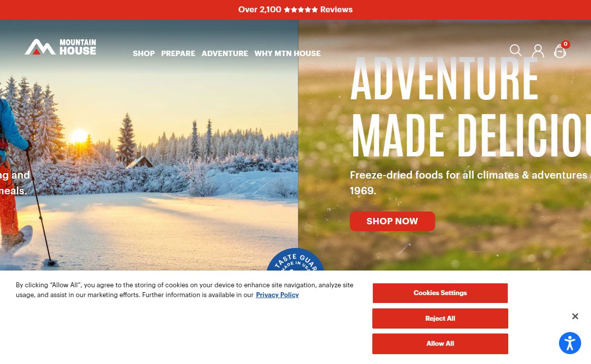
Task: Reject all cookies
Action: point(440,318)
